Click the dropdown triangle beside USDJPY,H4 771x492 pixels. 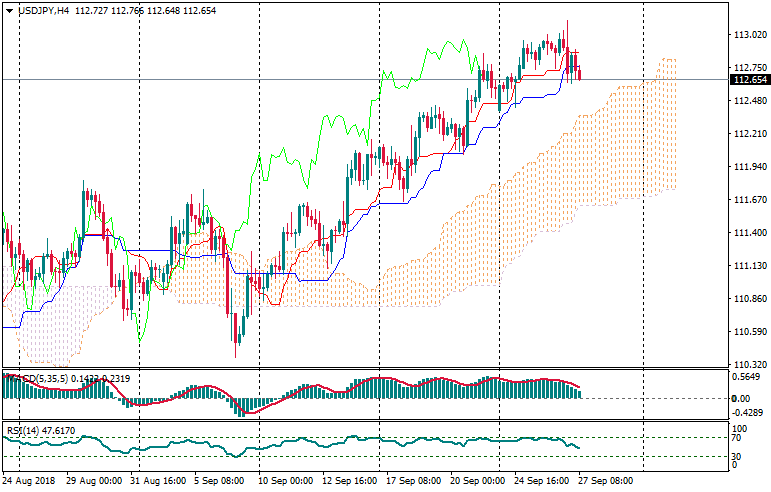9,10
